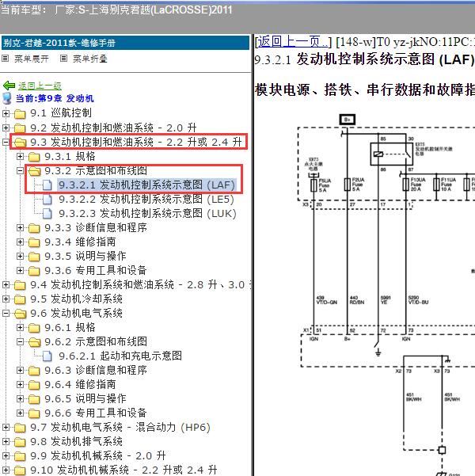Click folder icon of 9.8 发动机排气系统
The height and width of the screenshot is (476, 475).
point(20,442)
